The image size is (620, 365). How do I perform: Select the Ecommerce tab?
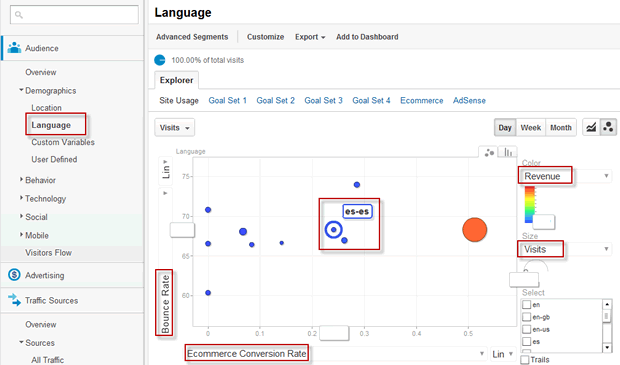(x=422, y=100)
